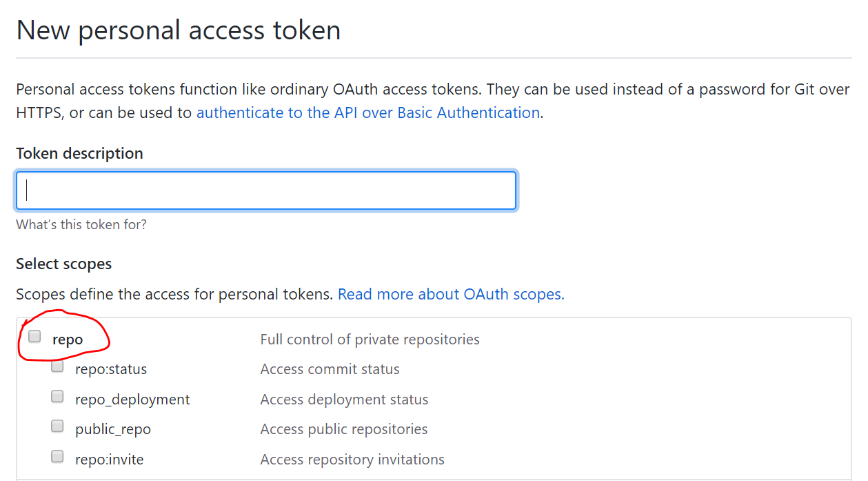Click the repo_deployment label text

tap(132, 400)
